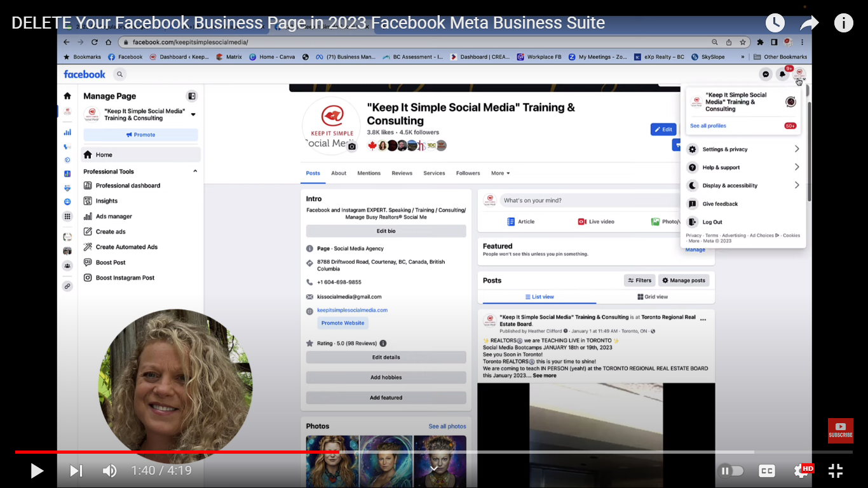Switch to the About tab

point(339,173)
